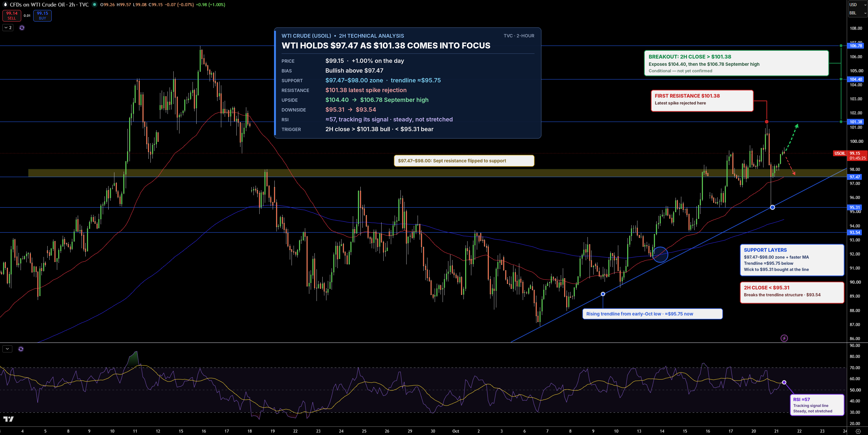This screenshot has height=435, width=868.
Task: Select the 106.78 price line label
Action: coord(855,46)
